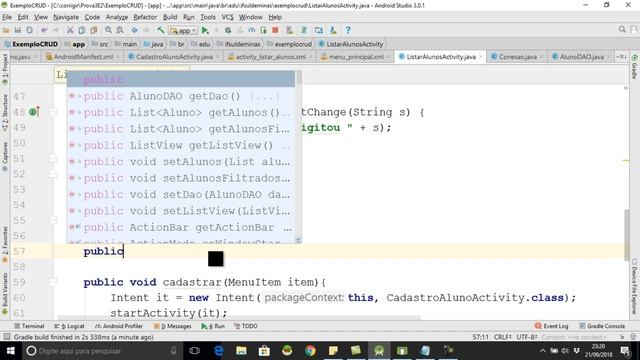Open the Messages tool window

coord(173,326)
